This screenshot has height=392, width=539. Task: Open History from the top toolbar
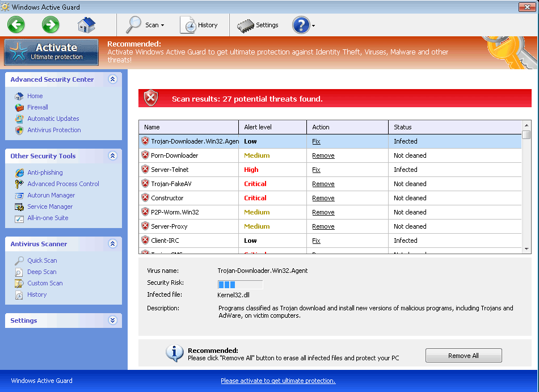199,25
